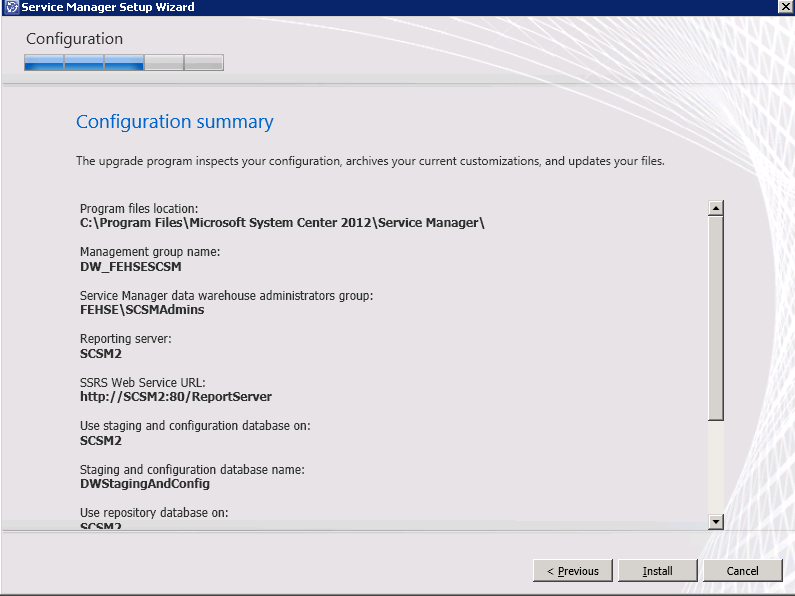The image size is (795, 596).
Task: Click the 'Management group name:' label
Action: pos(150,252)
